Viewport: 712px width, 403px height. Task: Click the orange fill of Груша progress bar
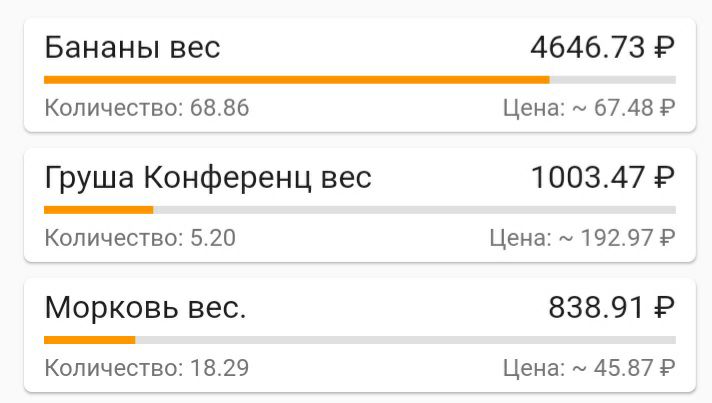[x=98, y=210]
